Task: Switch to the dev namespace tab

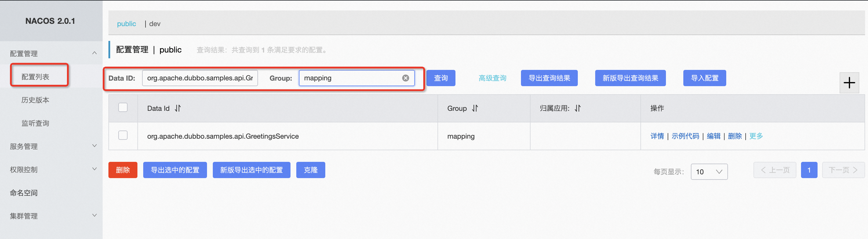Action: (x=155, y=23)
